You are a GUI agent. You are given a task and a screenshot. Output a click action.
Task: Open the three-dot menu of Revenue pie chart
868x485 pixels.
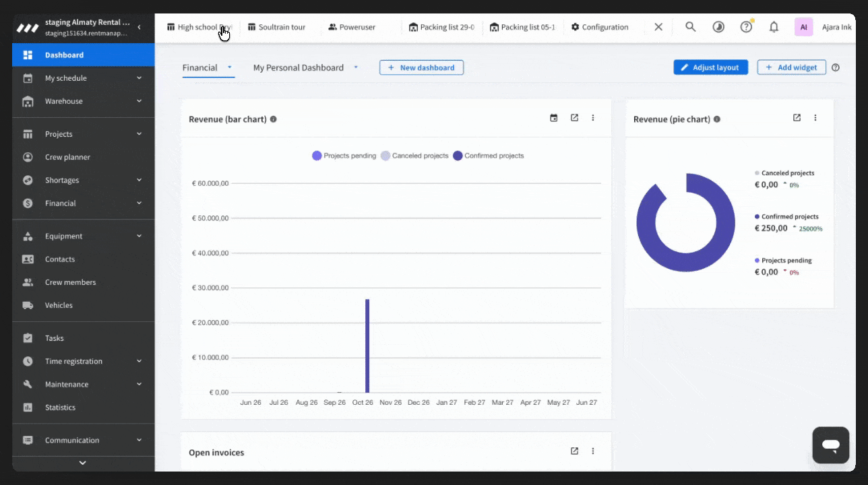pos(815,118)
